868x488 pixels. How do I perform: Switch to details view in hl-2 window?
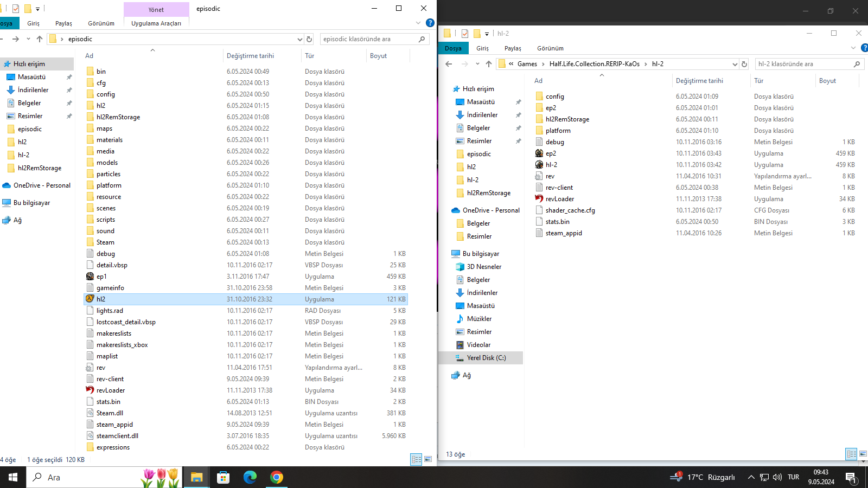point(851,454)
